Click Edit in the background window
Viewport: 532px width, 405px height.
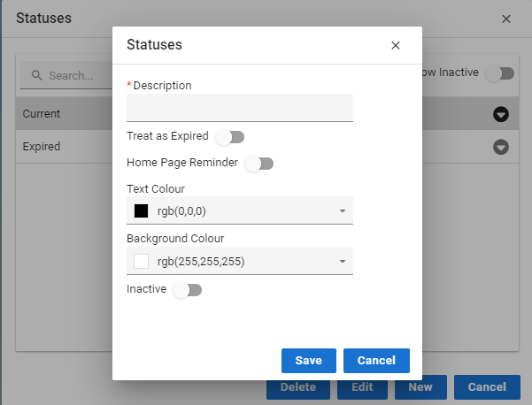click(362, 387)
